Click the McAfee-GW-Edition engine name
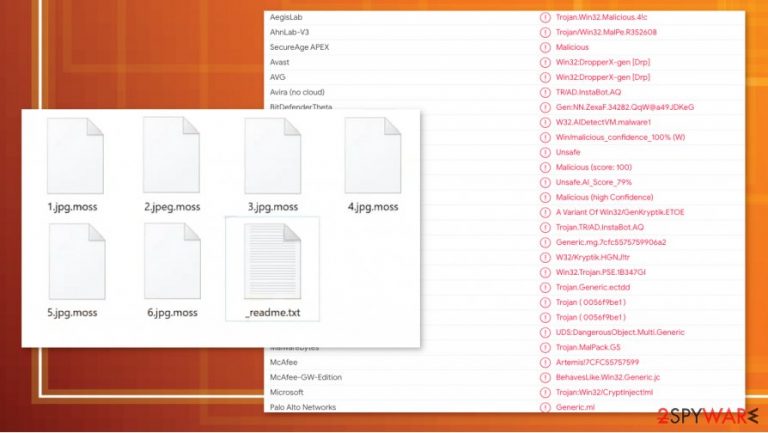 pos(306,377)
